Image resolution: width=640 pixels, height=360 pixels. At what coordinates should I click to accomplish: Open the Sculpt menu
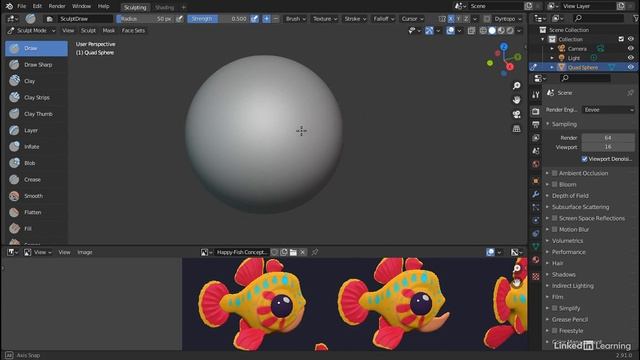coord(88,31)
